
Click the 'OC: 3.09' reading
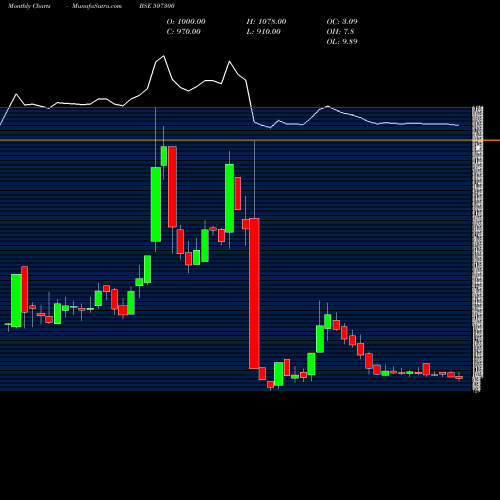point(342,22)
